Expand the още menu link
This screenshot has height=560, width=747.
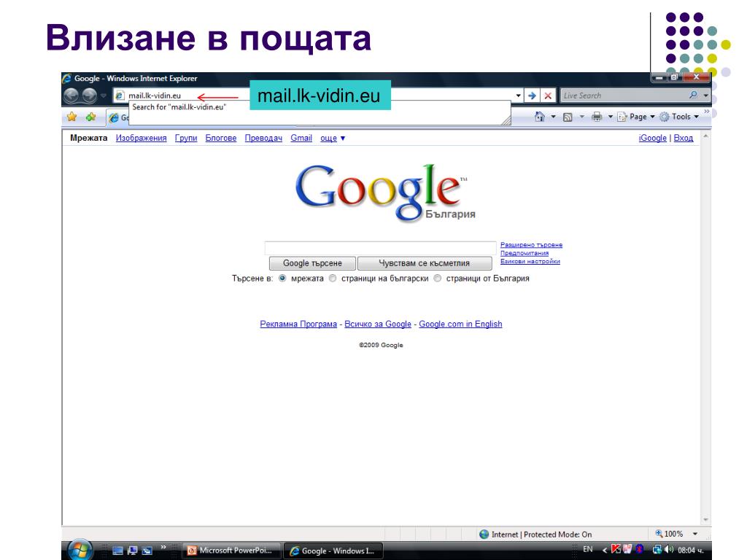click(x=333, y=138)
